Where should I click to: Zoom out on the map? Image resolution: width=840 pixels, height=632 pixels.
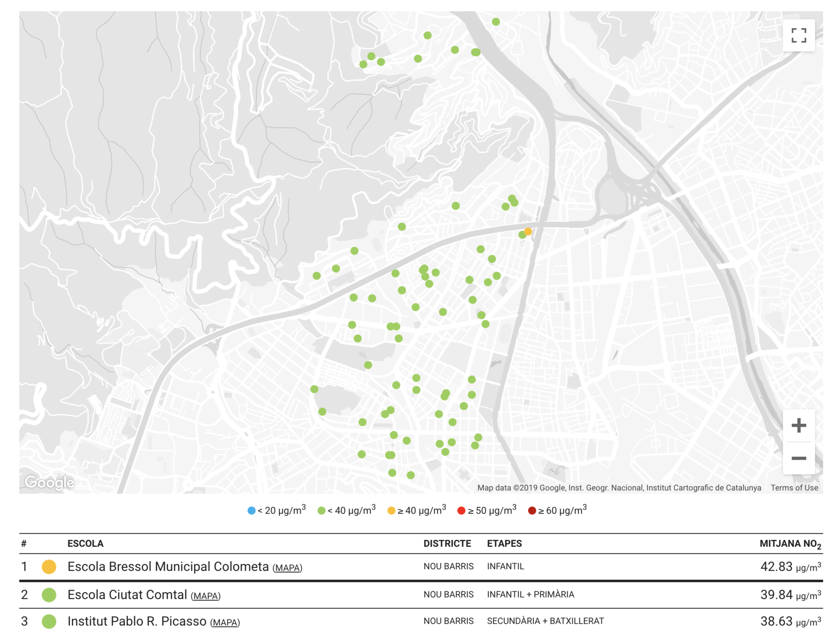tap(798, 458)
